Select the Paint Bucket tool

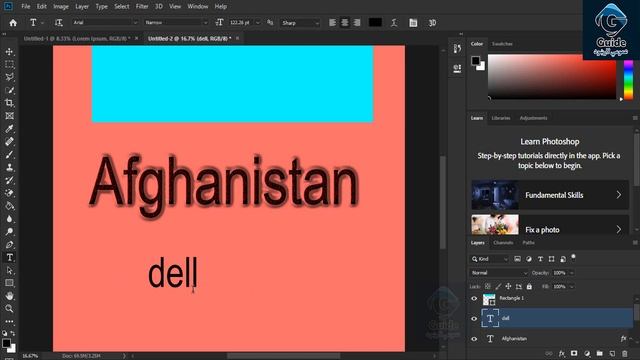[9, 206]
